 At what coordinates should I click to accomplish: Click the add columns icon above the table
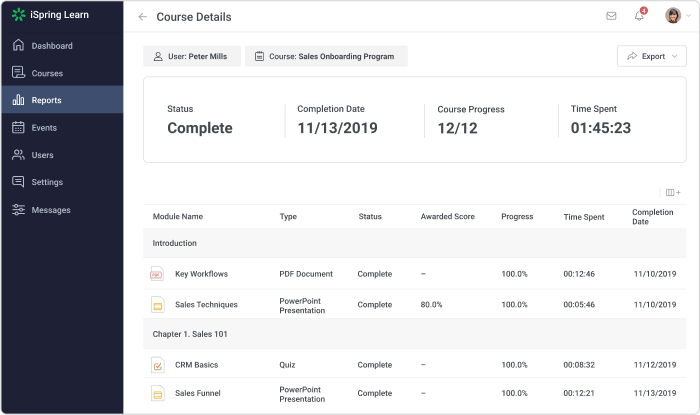pyautogui.click(x=673, y=192)
